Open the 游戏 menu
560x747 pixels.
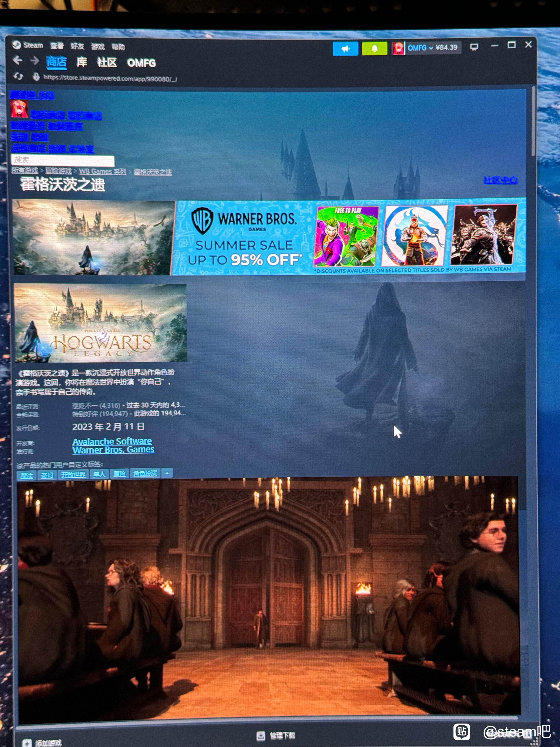pyautogui.click(x=98, y=46)
